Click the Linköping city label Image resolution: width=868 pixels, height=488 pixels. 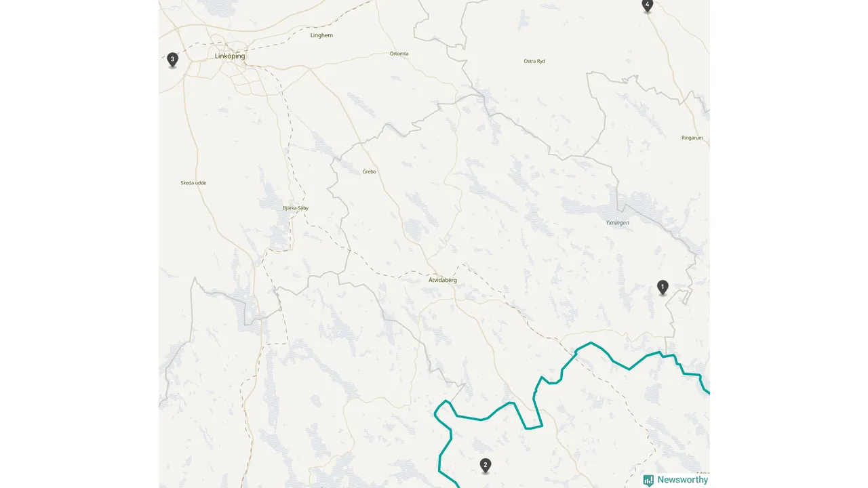pyautogui.click(x=230, y=56)
